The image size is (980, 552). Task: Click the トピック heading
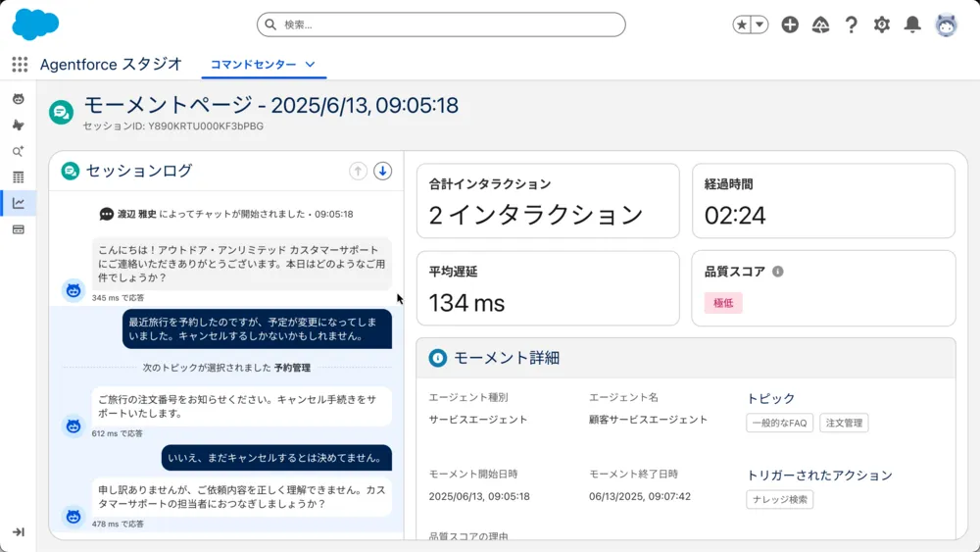pos(771,398)
